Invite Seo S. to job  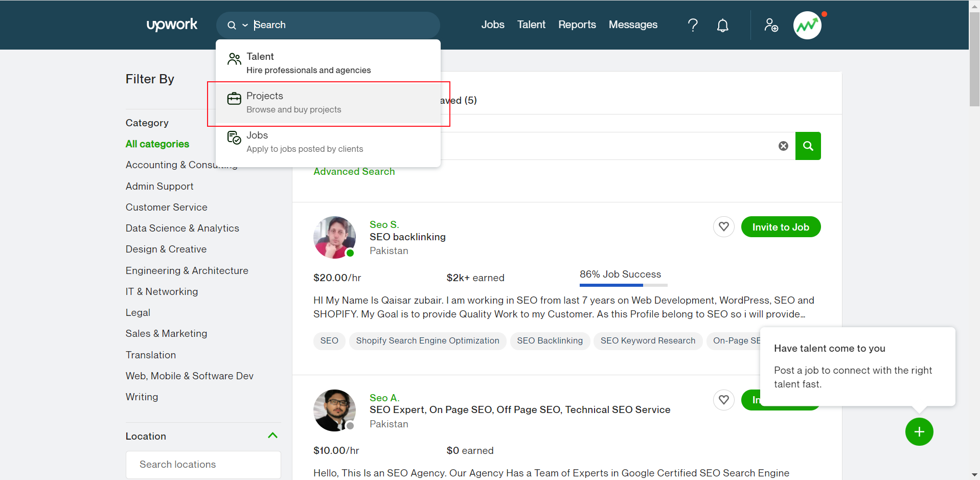tap(780, 227)
